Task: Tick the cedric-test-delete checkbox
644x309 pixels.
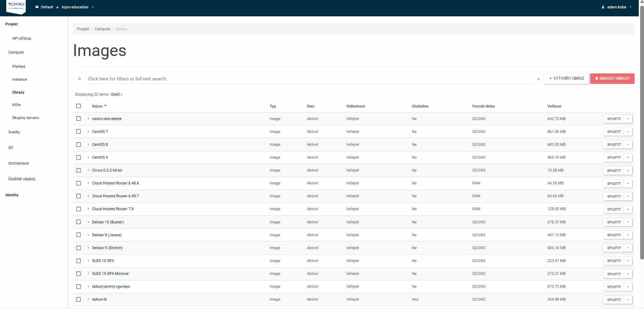Action: [x=79, y=119]
